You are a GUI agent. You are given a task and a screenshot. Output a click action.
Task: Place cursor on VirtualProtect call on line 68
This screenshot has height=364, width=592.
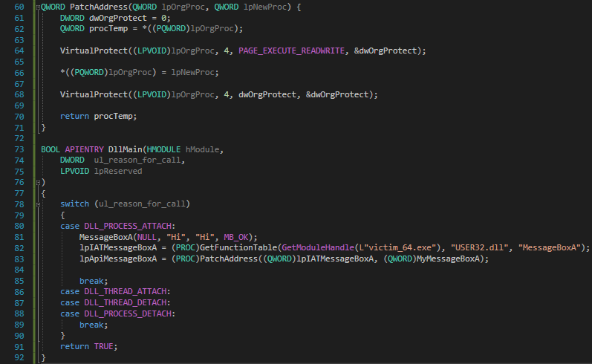[94, 94]
